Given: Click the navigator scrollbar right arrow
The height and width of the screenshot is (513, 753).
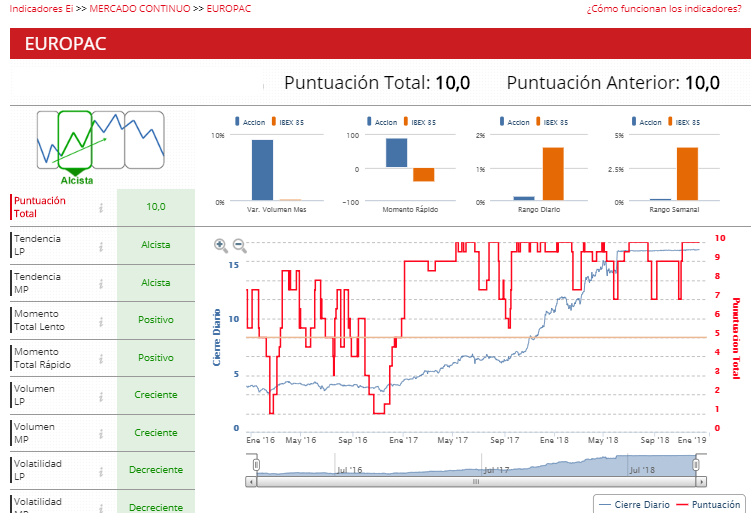Looking at the screenshot, I should click(x=702, y=481).
